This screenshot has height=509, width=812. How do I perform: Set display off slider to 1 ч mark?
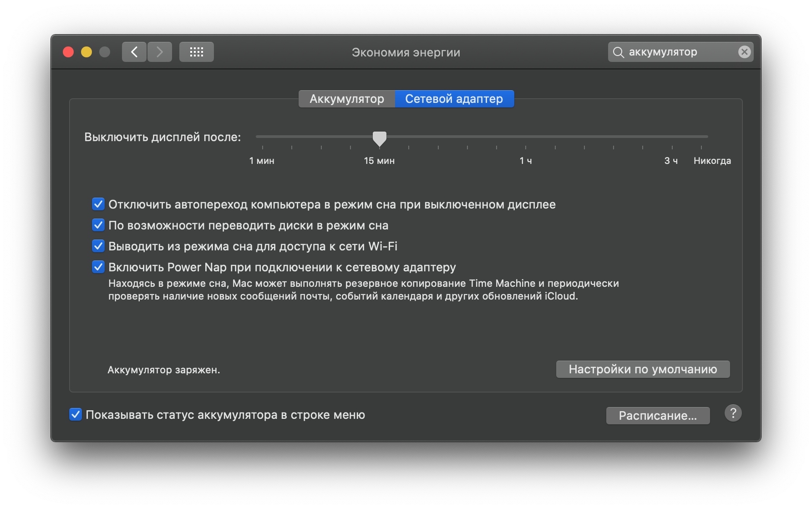point(526,137)
